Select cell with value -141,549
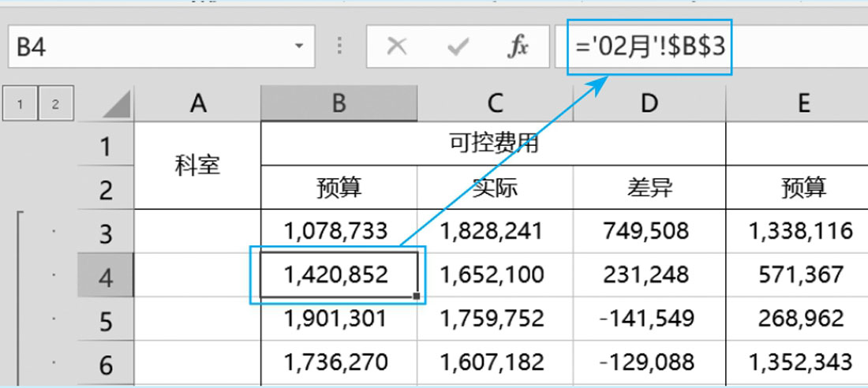The width and height of the screenshot is (868, 388). tap(649, 319)
